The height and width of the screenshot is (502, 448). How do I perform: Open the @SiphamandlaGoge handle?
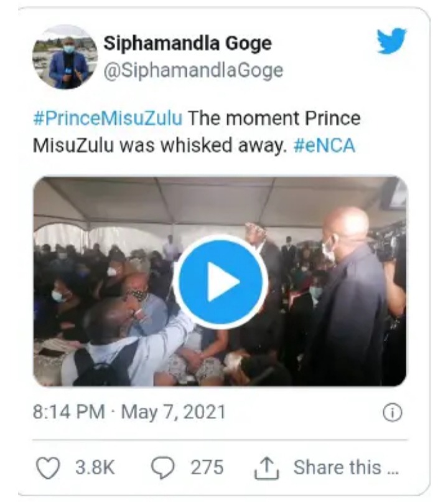pyautogui.click(x=193, y=70)
